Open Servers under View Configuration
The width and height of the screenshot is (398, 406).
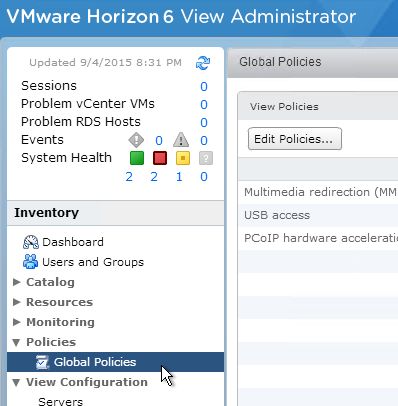pos(60,401)
